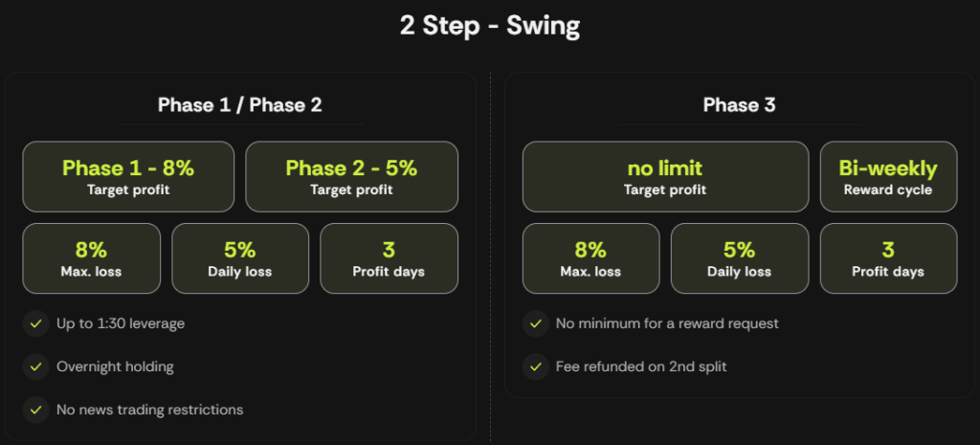Click the no limit target profit card
980x445 pixels.
click(665, 177)
